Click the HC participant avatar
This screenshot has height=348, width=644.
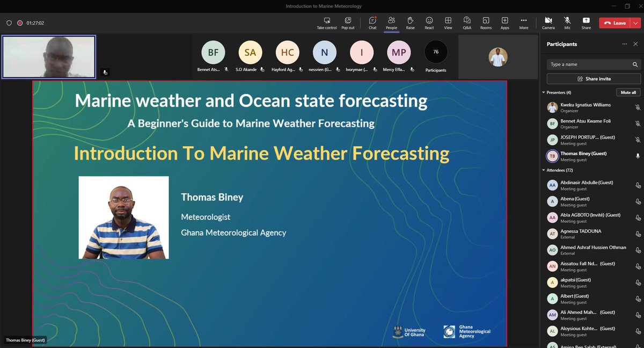click(287, 53)
